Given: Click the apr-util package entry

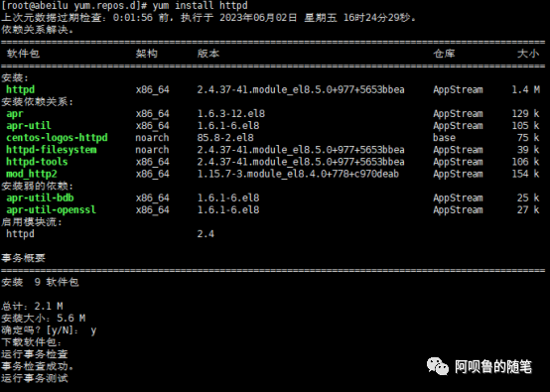Looking at the screenshot, I should [29, 125].
